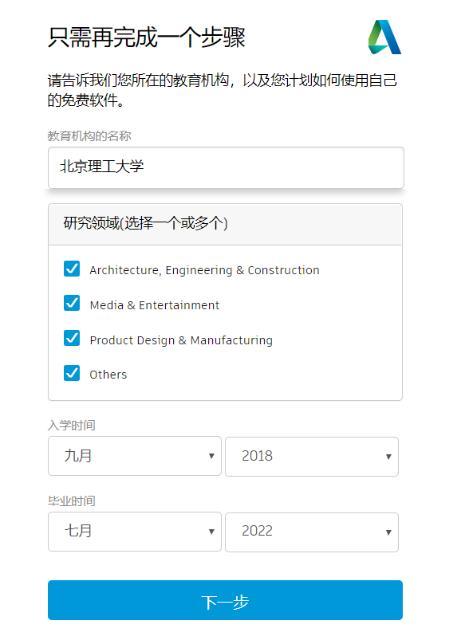Image resolution: width=465 pixels, height=640 pixels.
Task: Click the arrow on the 九月 dropdown
Action: coord(211,456)
